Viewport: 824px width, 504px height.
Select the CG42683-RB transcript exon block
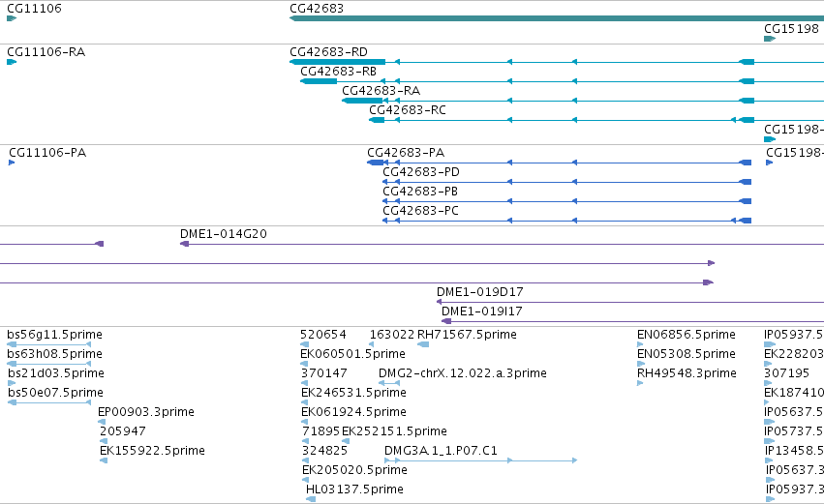pos(319,81)
